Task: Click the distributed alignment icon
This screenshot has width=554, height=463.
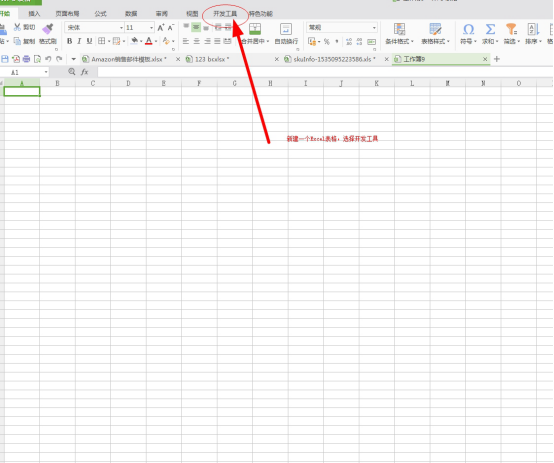Action: (228, 41)
